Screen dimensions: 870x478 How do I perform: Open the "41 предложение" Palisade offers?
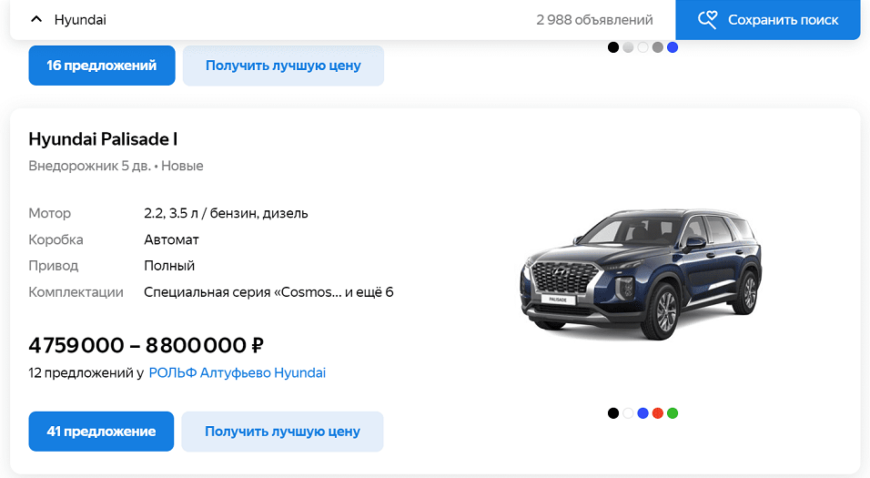pyautogui.click(x=101, y=432)
